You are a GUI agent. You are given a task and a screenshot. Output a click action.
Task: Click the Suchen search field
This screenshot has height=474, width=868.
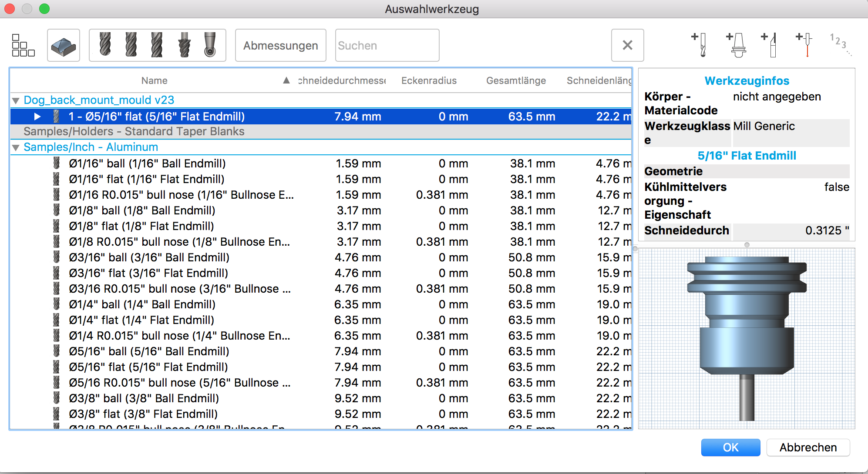(387, 45)
